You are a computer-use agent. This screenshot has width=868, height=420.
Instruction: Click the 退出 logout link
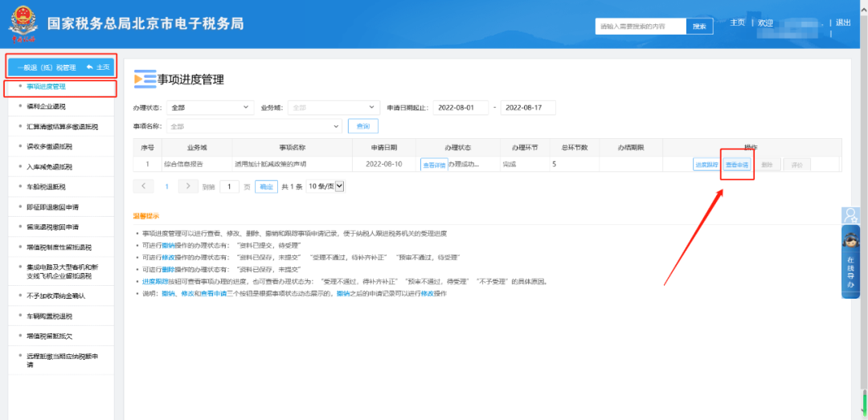point(843,22)
